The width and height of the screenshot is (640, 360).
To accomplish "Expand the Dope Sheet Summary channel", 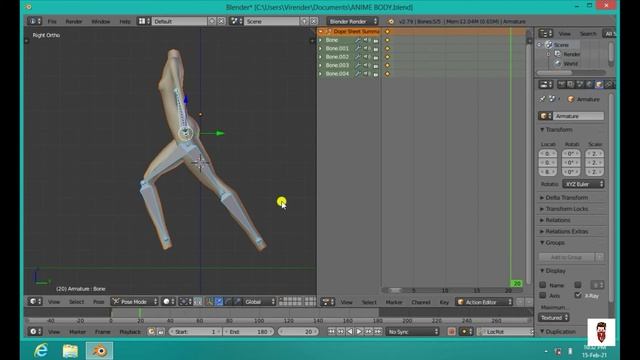I will [321, 31].
